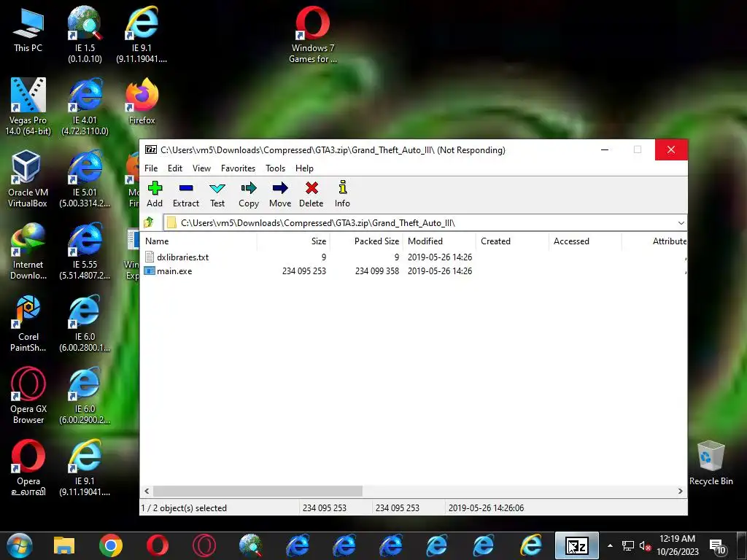
Task: Sort by the Size column header
Action: [293, 241]
